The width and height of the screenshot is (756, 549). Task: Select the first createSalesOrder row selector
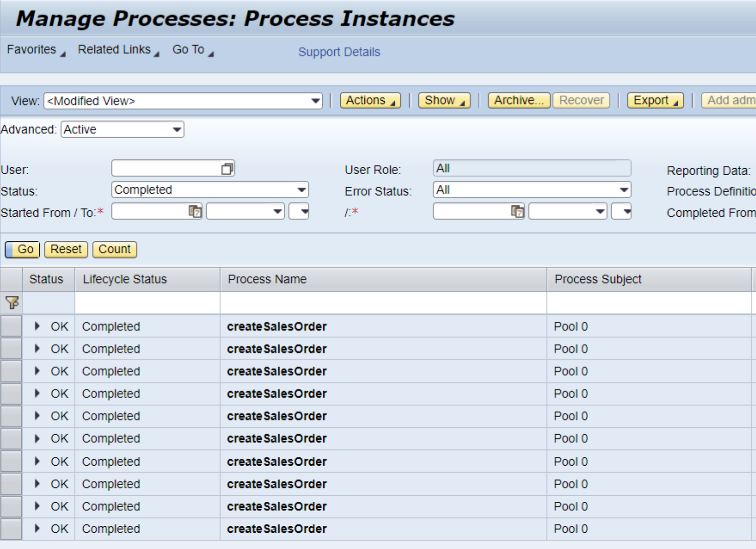click(11, 326)
